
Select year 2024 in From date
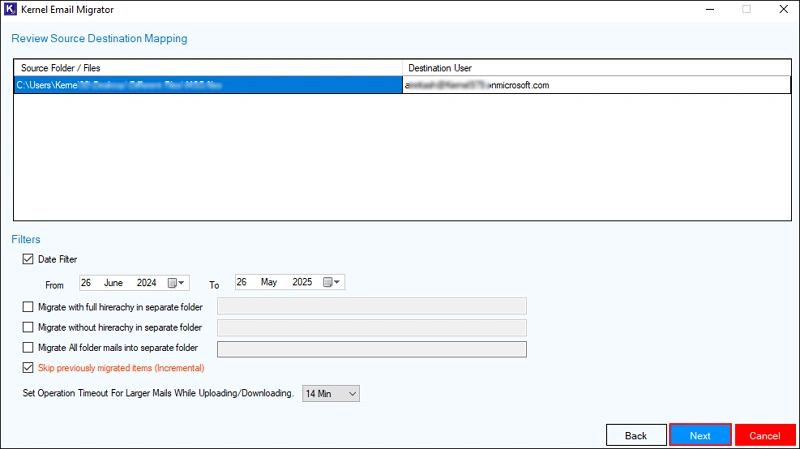point(146,283)
